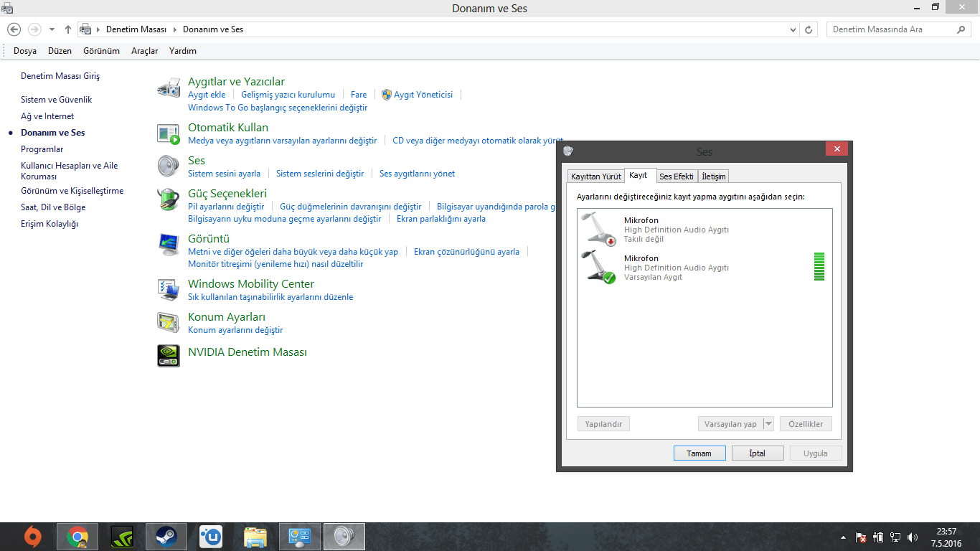
Task: Open Google Chrome from the taskbar
Action: click(77, 537)
